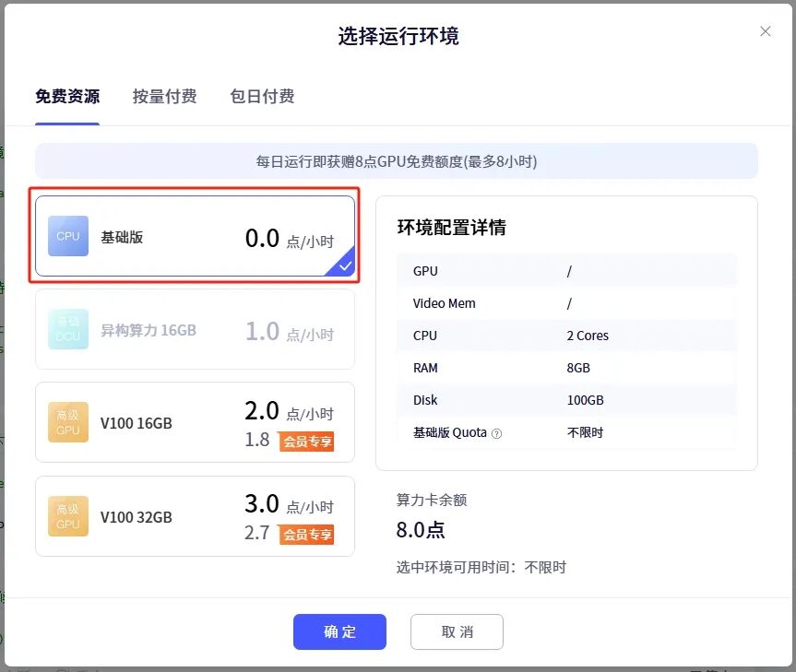Click the 算力卡余额 label
The image size is (796, 672).
pyautogui.click(x=432, y=500)
